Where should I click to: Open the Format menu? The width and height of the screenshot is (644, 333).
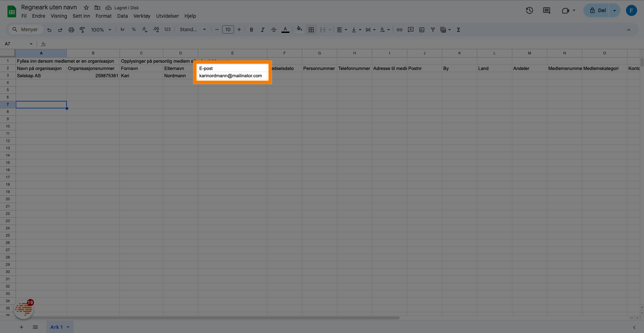pyautogui.click(x=104, y=16)
